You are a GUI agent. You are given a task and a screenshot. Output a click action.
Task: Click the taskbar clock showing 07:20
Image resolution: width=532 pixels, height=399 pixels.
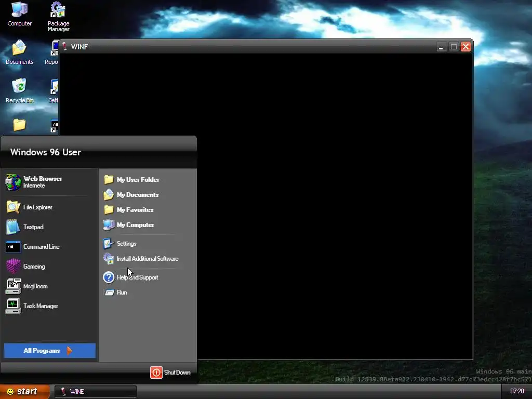click(517, 391)
